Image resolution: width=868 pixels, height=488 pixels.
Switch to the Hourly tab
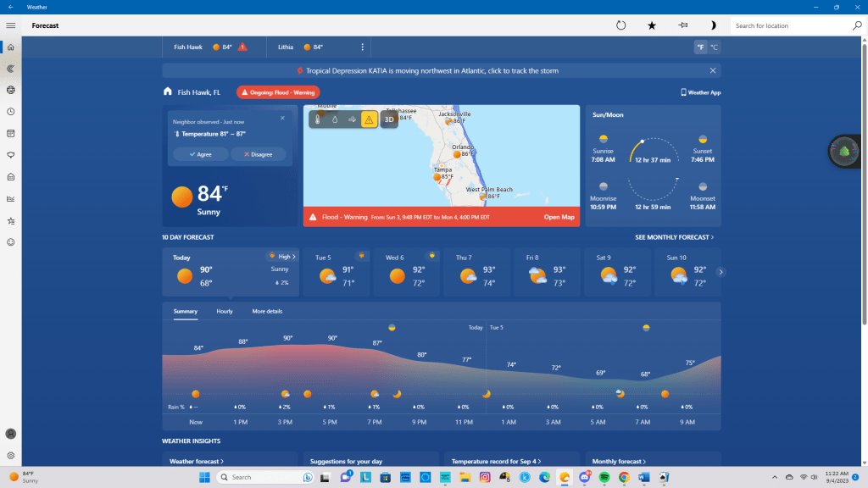pyautogui.click(x=225, y=312)
